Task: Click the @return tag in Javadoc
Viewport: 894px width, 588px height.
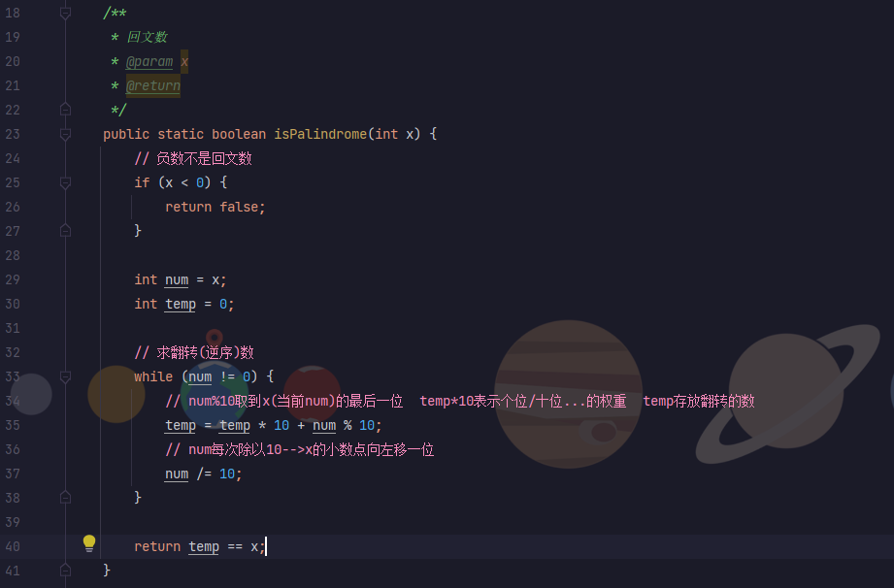Action: pyautogui.click(x=152, y=86)
